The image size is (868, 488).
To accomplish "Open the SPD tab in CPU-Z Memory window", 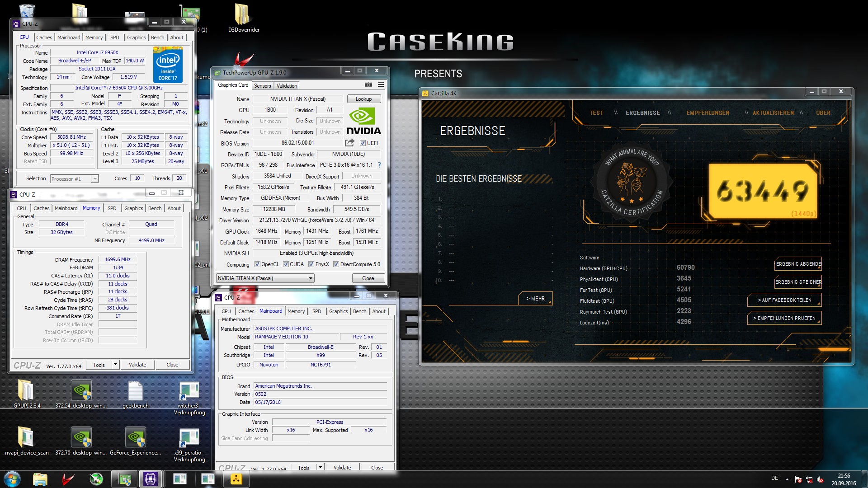I will [112, 208].
